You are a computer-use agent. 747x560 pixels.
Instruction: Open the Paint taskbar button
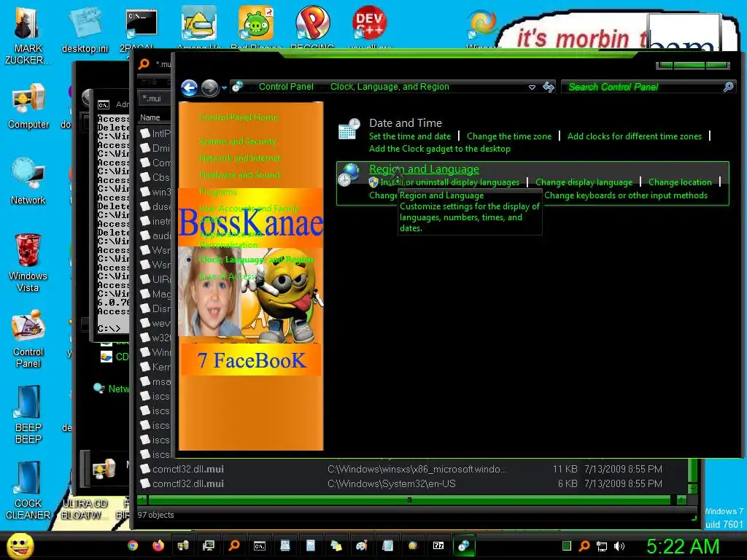pyautogui.click(x=362, y=545)
